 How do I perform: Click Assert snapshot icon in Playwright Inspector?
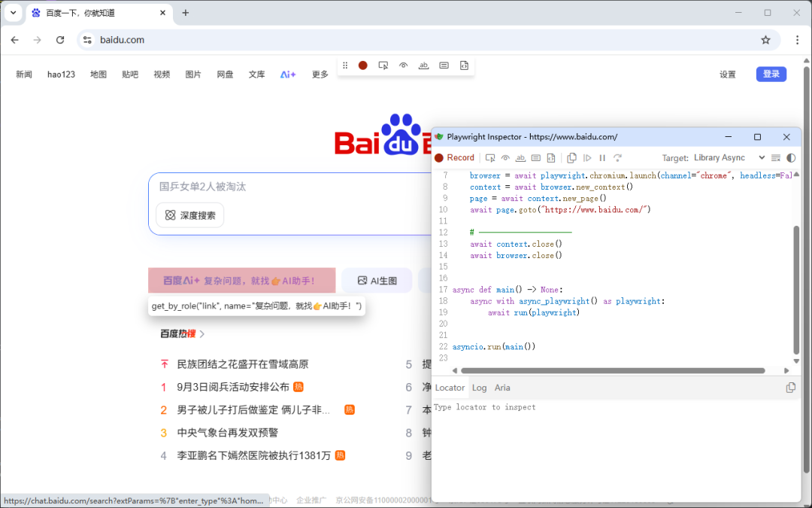pos(551,157)
